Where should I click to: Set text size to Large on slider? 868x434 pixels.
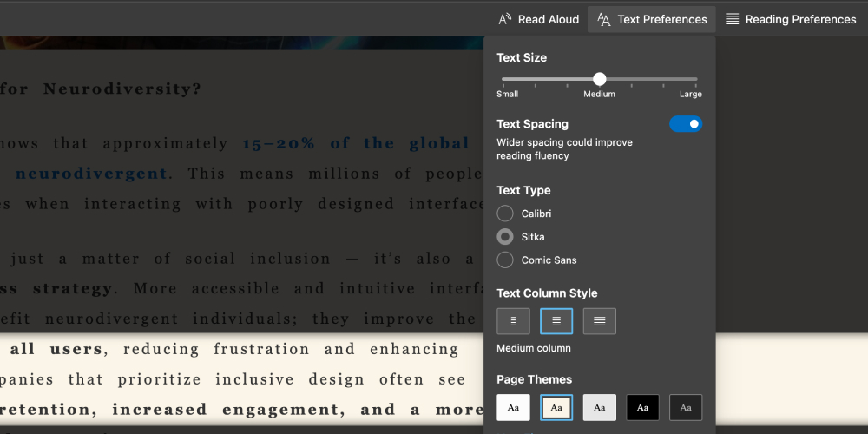click(696, 79)
